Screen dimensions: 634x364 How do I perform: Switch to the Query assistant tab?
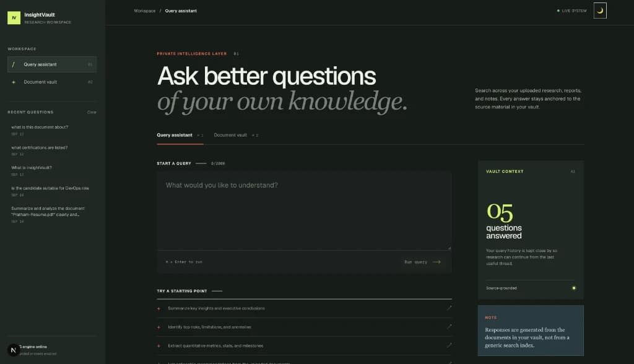pos(180,135)
